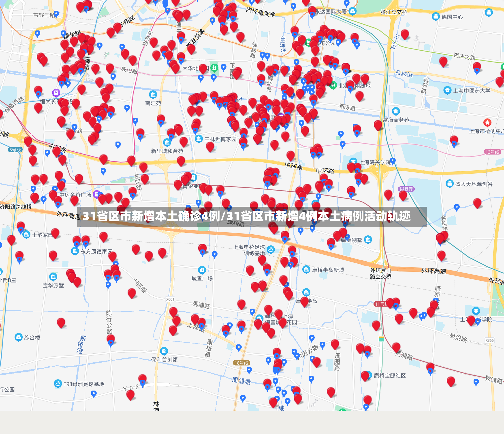The width and height of the screenshot is (504, 434).
Task: Click the 周园路 road label
Action: [x=337, y=362]
